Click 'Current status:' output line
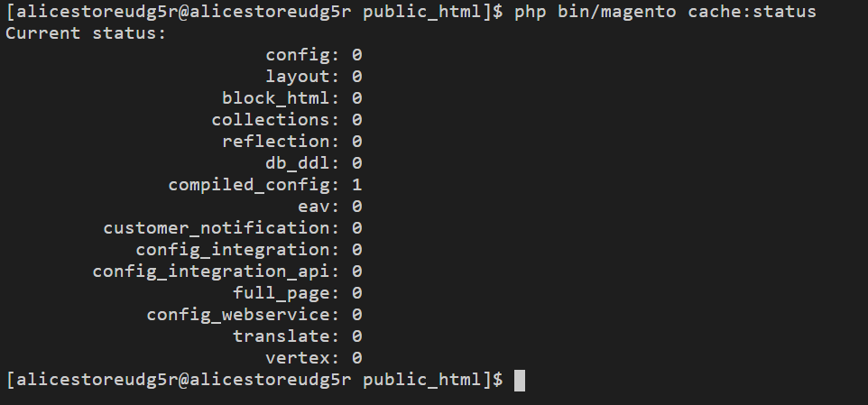The width and height of the screenshot is (868, 405). click(86, 33)
